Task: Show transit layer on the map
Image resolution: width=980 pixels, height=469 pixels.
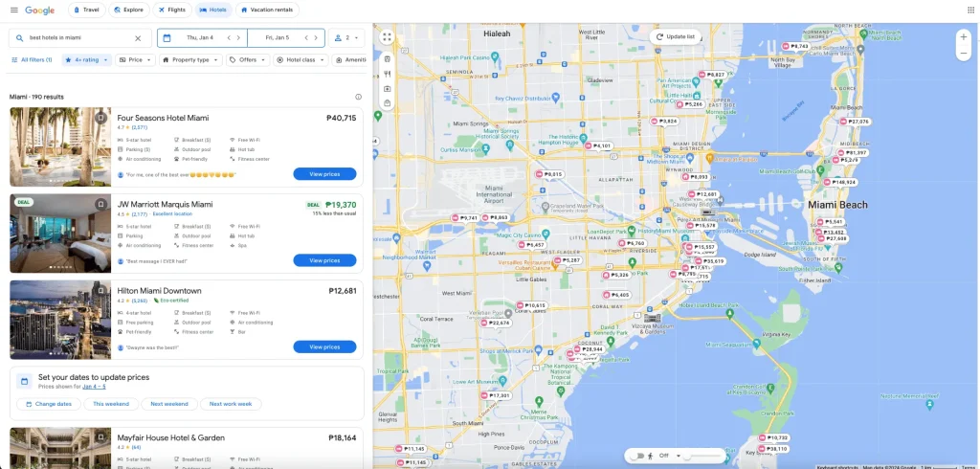Action: point(387,58)
